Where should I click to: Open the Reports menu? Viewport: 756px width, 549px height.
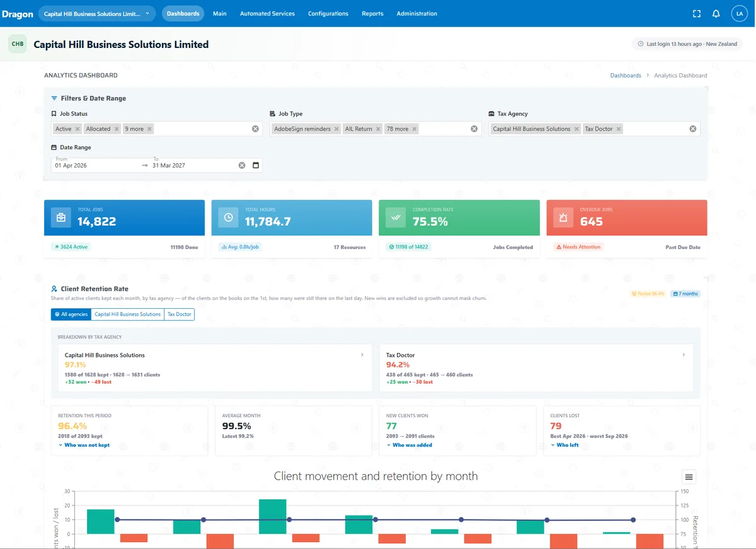click(x=372, y=13)
